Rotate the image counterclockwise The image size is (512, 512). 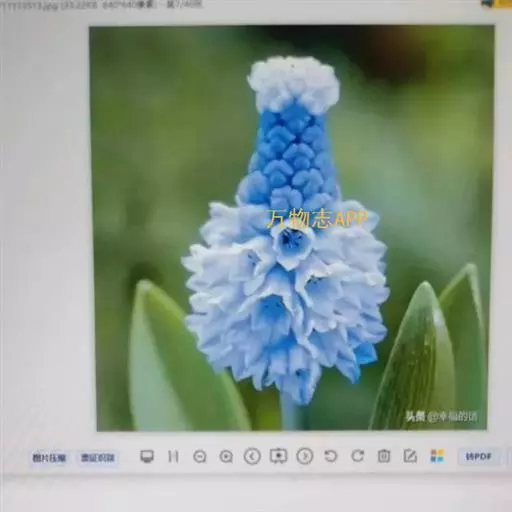coord(331,456)
